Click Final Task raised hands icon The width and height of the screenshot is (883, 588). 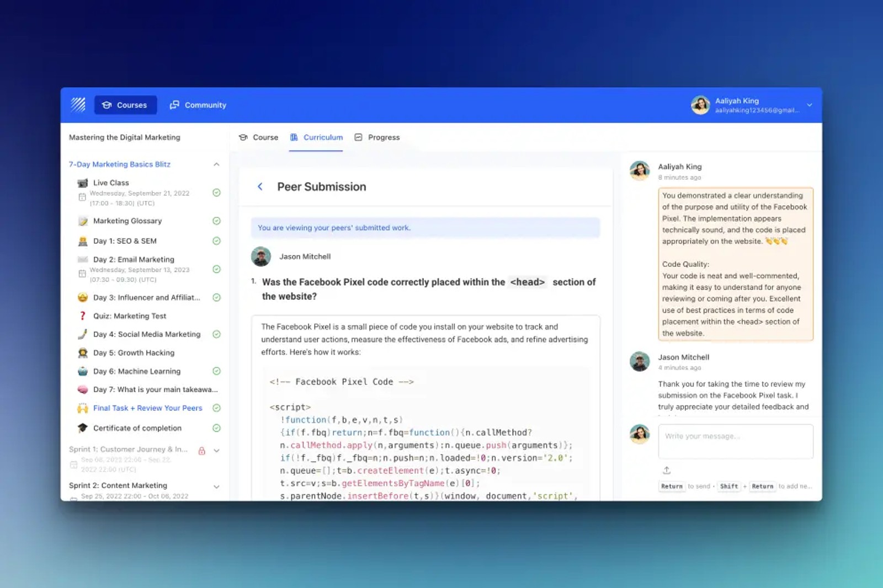point(83,408)
